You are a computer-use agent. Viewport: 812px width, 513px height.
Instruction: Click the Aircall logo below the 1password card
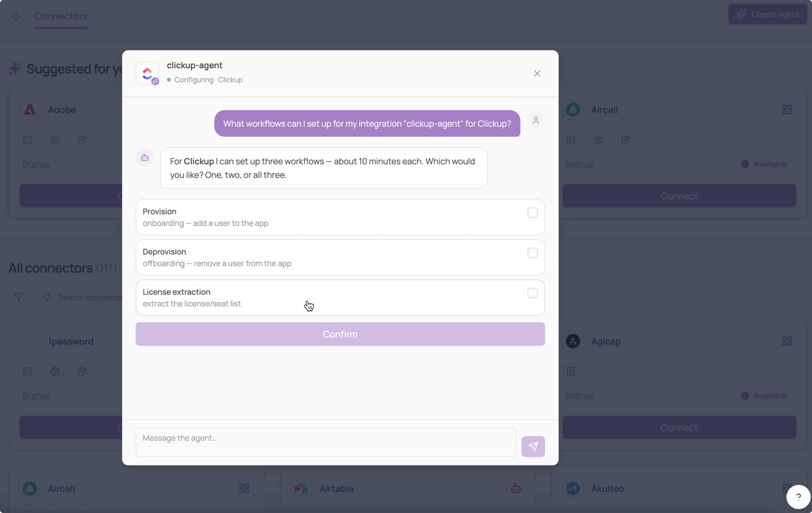30,488
